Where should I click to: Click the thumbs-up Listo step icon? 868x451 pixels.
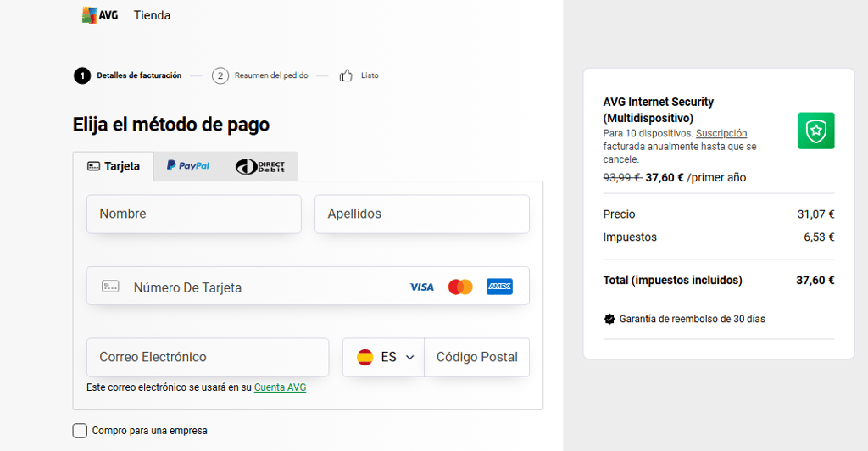[346, 75]
